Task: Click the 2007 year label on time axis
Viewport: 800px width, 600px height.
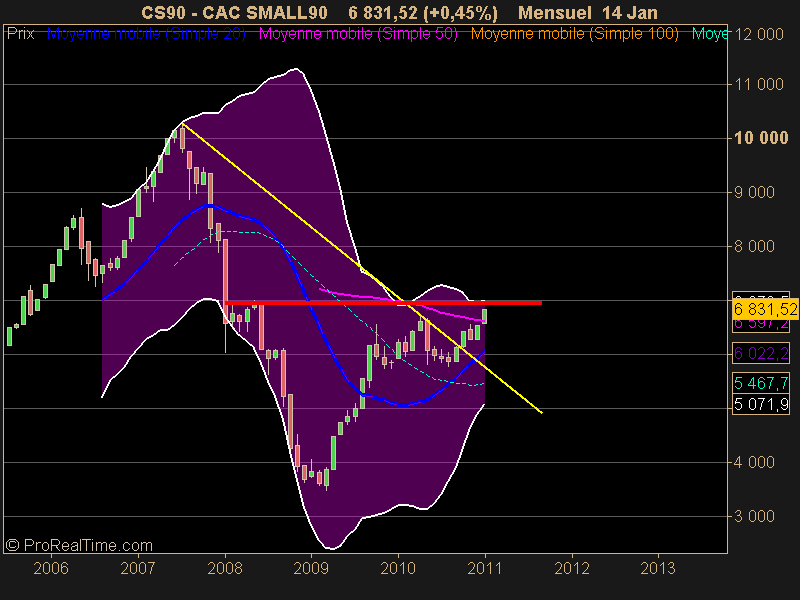Action: 138,568
